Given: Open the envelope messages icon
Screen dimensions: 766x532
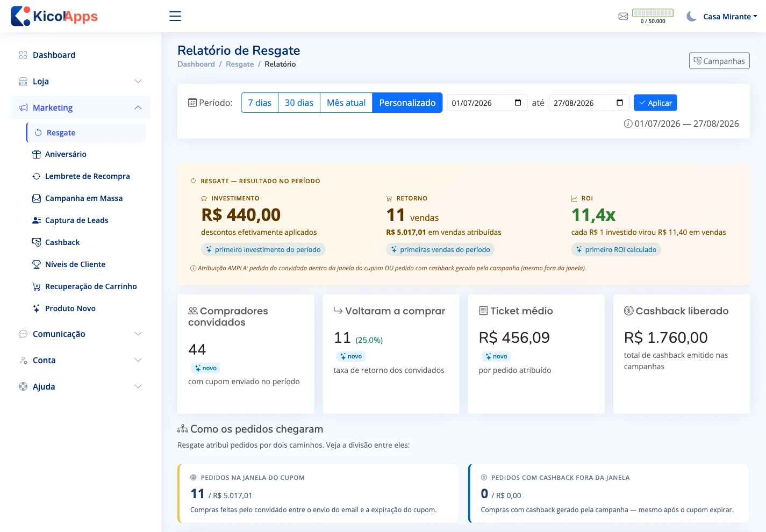Looking at the screenshot, I should coord(623,16).
